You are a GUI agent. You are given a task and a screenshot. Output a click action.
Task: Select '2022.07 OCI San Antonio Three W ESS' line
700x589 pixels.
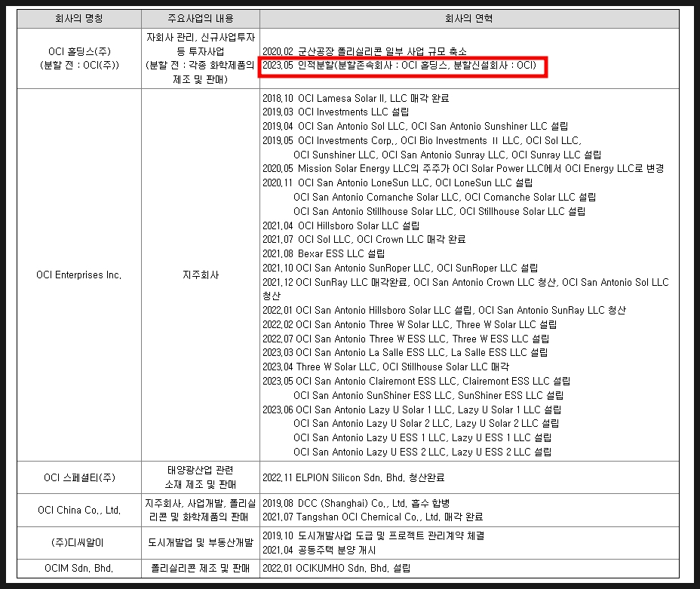click(x=406, y=339)
